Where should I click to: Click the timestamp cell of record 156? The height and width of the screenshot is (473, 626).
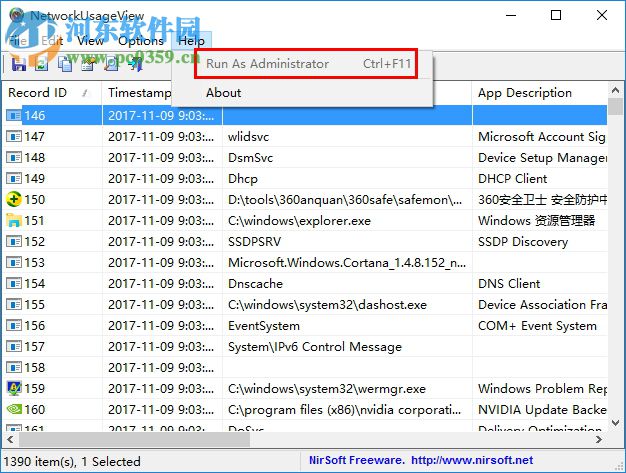coord(162,325)
